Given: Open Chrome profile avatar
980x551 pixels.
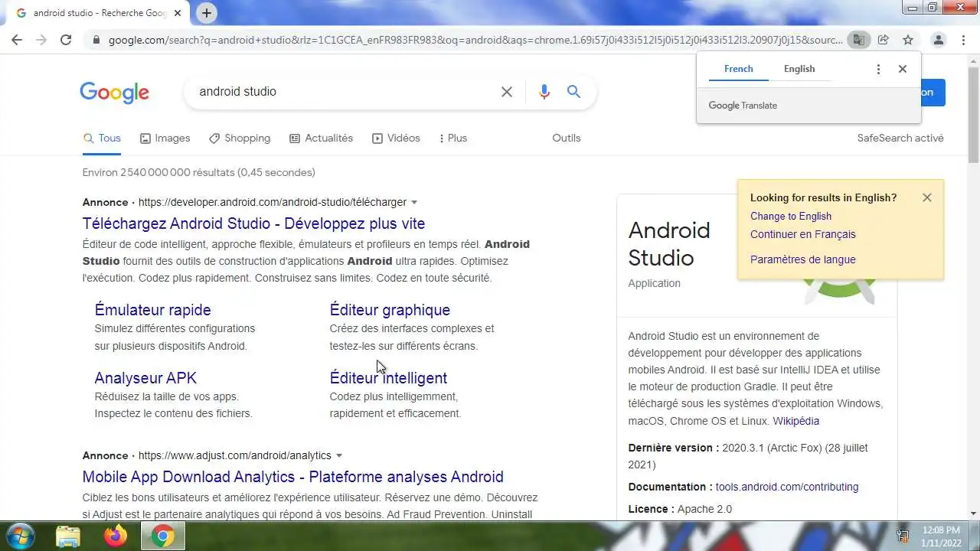Looking at the screenshot, I should click(x=938, y=40).
